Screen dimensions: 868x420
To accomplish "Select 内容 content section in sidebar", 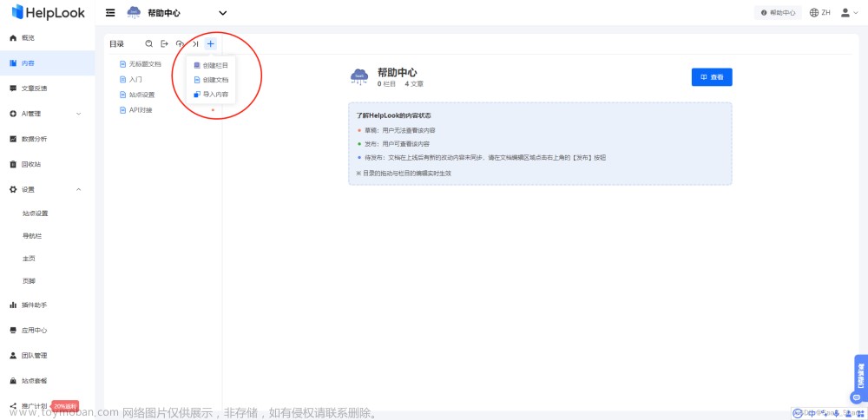I will (47, 63).
